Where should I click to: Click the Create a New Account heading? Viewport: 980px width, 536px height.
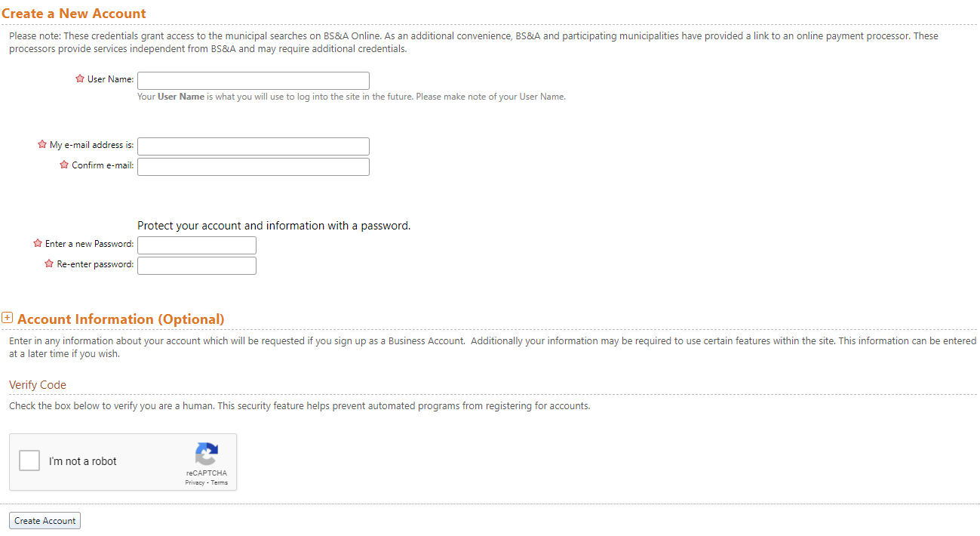73,13
